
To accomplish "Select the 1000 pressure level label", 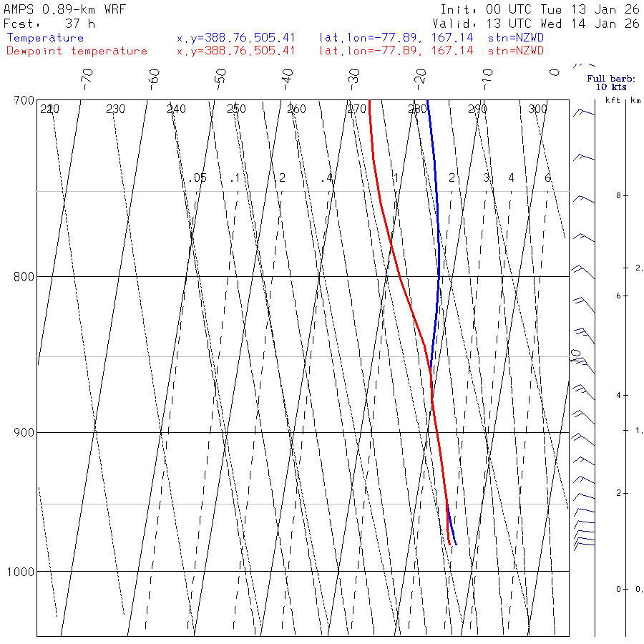I will (21, 571).
